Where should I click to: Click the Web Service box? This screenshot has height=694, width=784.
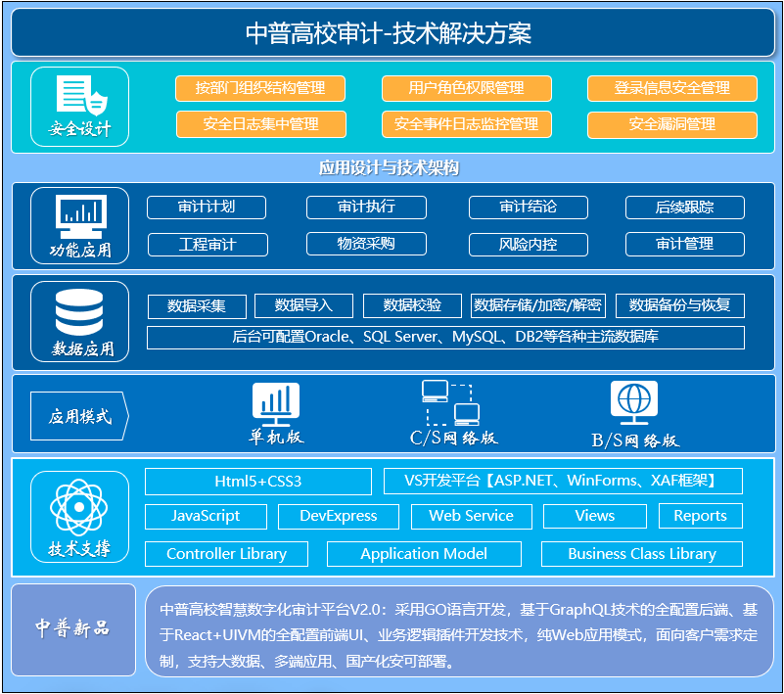[472, 516]
